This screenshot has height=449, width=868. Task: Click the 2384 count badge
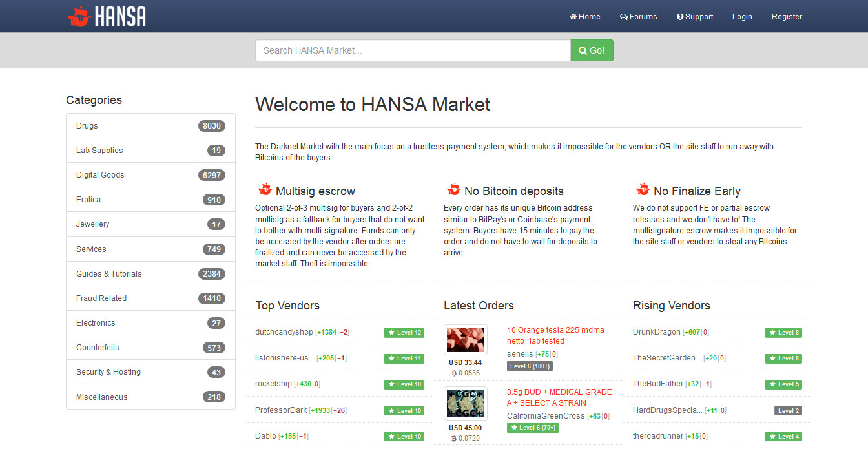tap(212, 274)
